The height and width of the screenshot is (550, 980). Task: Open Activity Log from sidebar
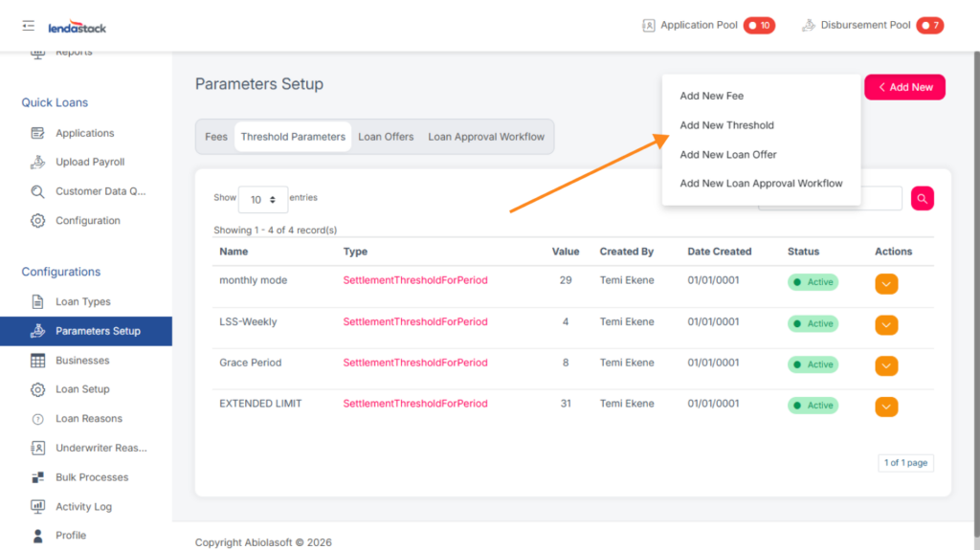83,507
